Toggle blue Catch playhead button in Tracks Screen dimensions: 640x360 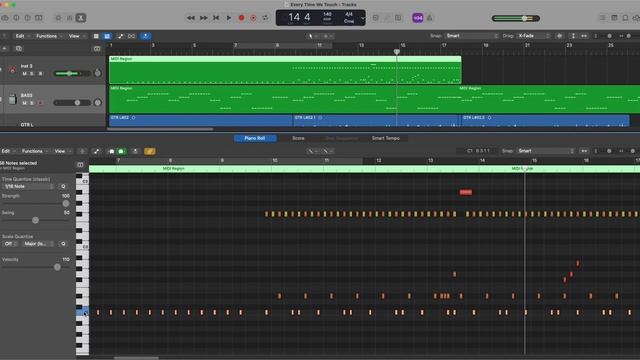click(146, 36)
